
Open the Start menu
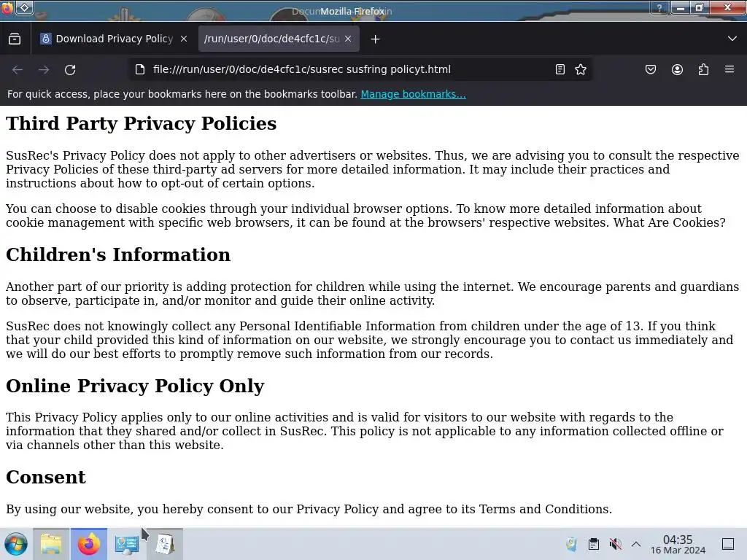tap(16, 544)
